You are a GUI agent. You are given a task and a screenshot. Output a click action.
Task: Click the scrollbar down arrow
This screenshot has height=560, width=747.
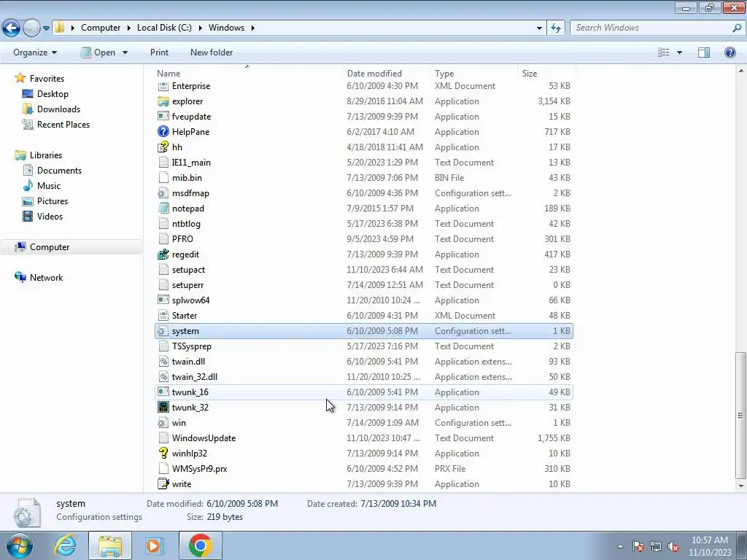(740, 486)
